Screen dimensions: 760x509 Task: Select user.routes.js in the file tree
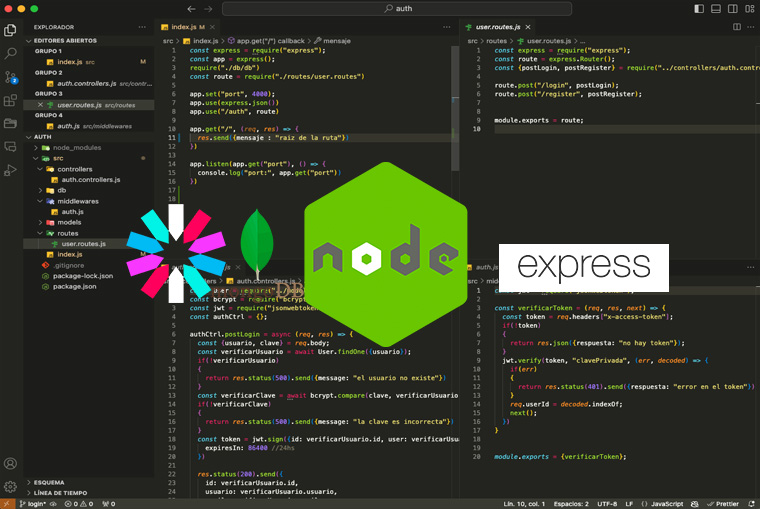(83, 244)
